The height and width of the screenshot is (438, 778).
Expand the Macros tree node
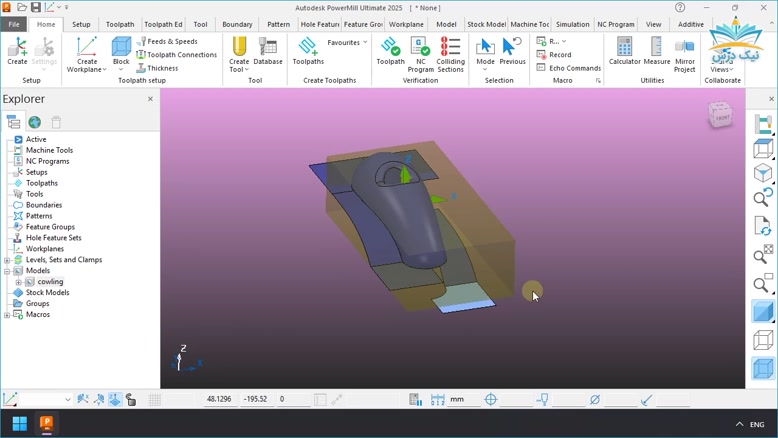point(7,315)
